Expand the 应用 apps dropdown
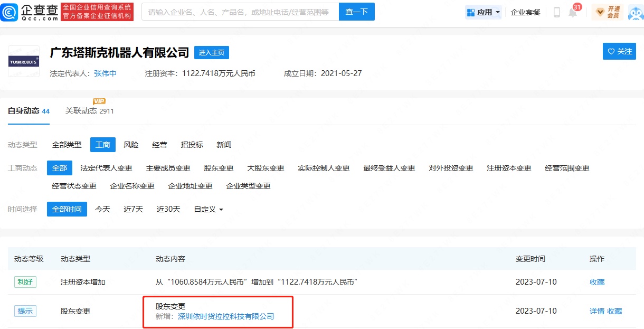 (484, 12)
